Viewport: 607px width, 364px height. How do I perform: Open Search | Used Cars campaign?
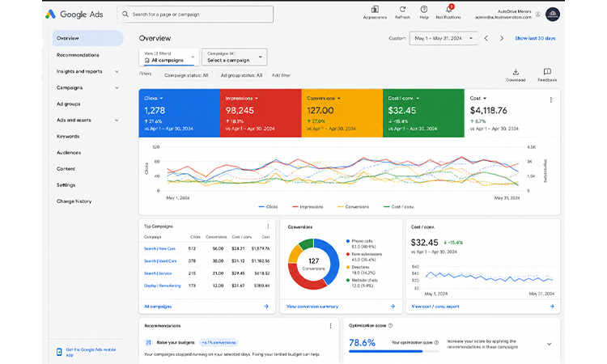[160, 261]
